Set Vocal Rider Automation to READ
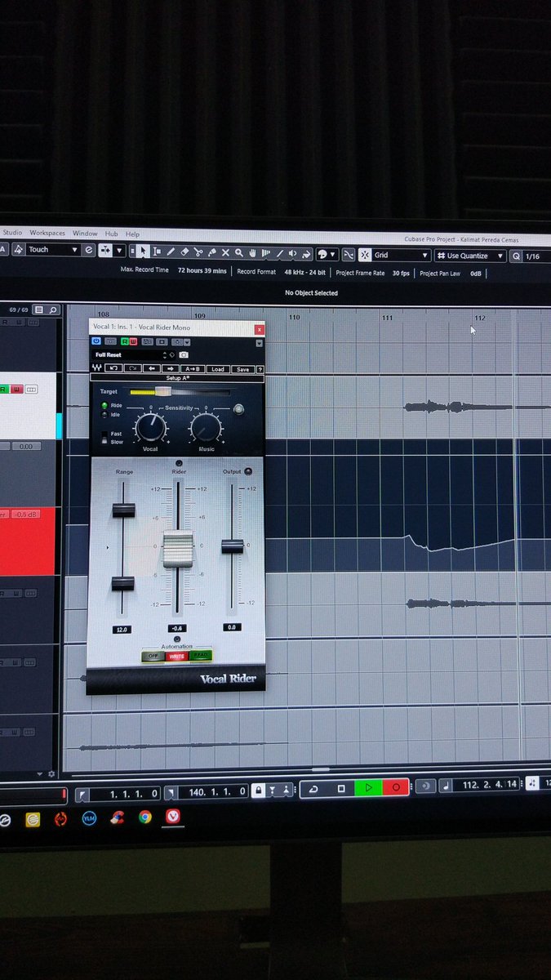This screenshot has height=980, width=551. coord(201,655)
